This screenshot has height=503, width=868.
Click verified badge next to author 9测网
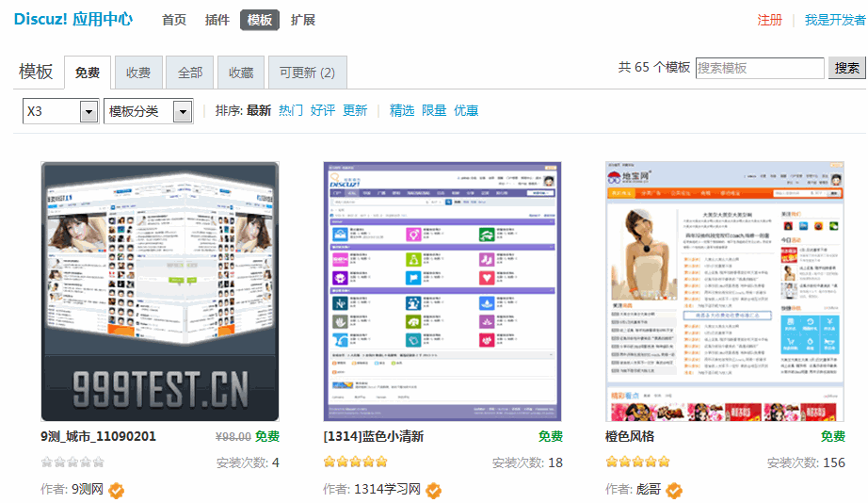click(117, 490)
